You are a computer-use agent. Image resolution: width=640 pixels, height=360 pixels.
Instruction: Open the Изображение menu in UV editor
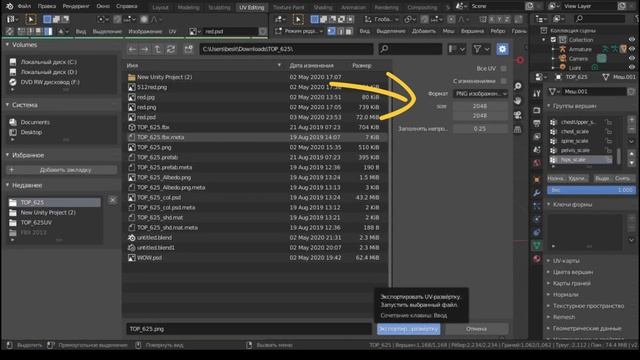tap(145, 31)
